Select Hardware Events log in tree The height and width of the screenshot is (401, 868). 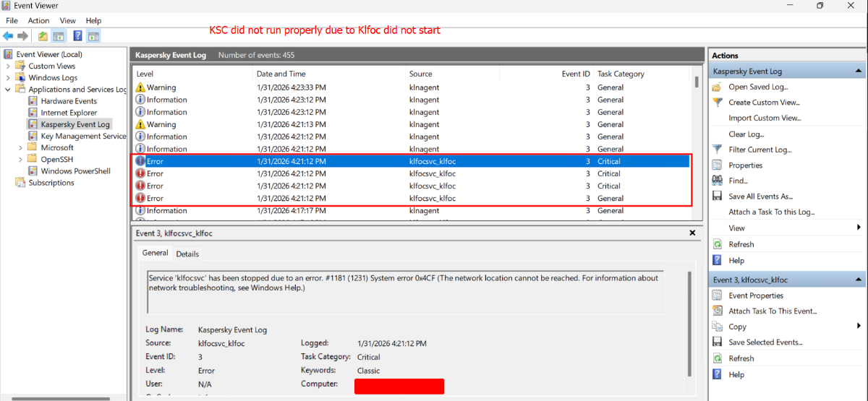(69, 101)
